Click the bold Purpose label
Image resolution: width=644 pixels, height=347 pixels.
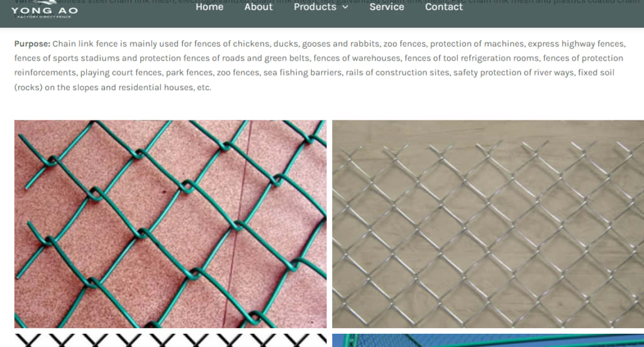tap(32, 44)
